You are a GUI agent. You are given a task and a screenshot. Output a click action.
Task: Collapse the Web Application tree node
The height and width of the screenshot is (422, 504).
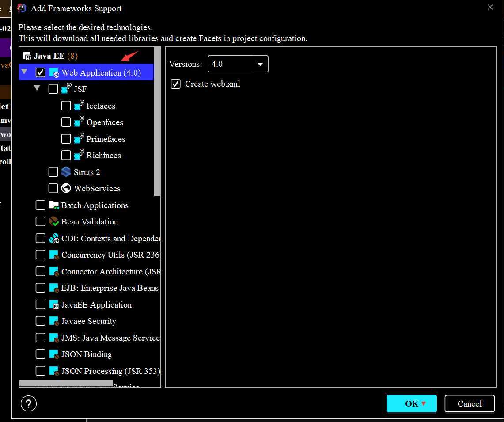(x=24, y=72)
